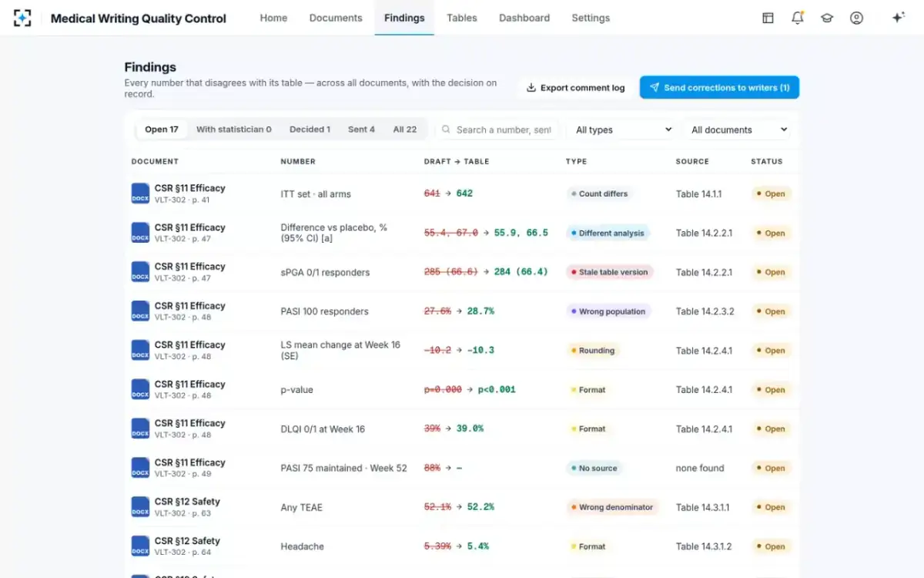Click the DOCX icon for PASI 100 responders row
Image resolution: width=924 pixels, height=578 pixels.
point(140,311)
